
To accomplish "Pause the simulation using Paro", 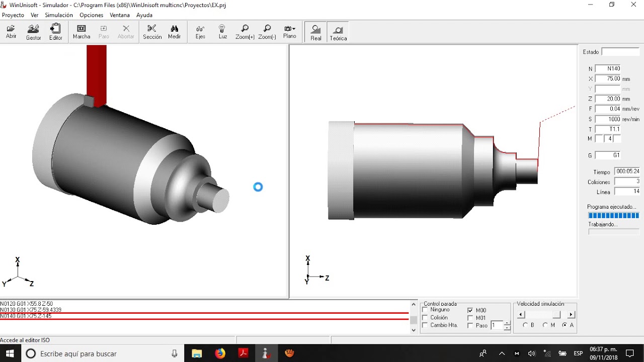I will [x=104, y=32].
